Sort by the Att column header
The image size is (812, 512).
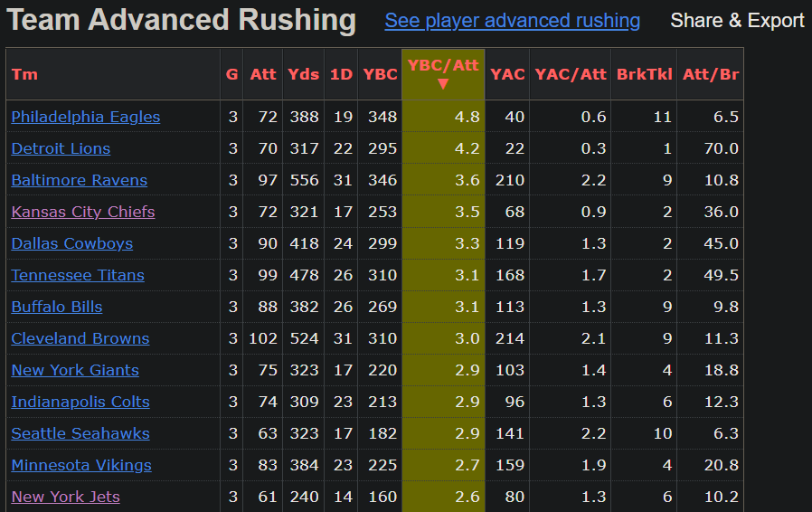click(x=263, y=74)
